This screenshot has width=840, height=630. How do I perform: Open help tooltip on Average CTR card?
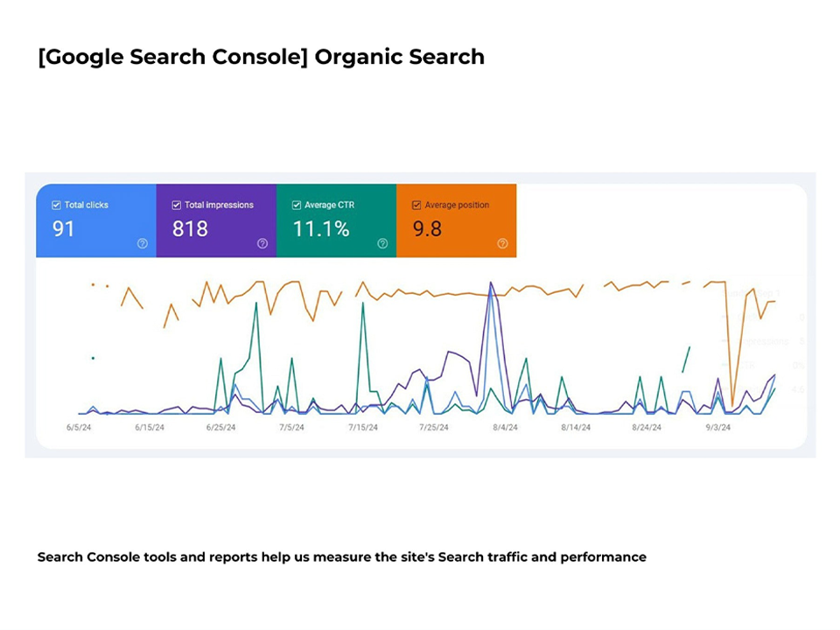(x=382, y=243)
